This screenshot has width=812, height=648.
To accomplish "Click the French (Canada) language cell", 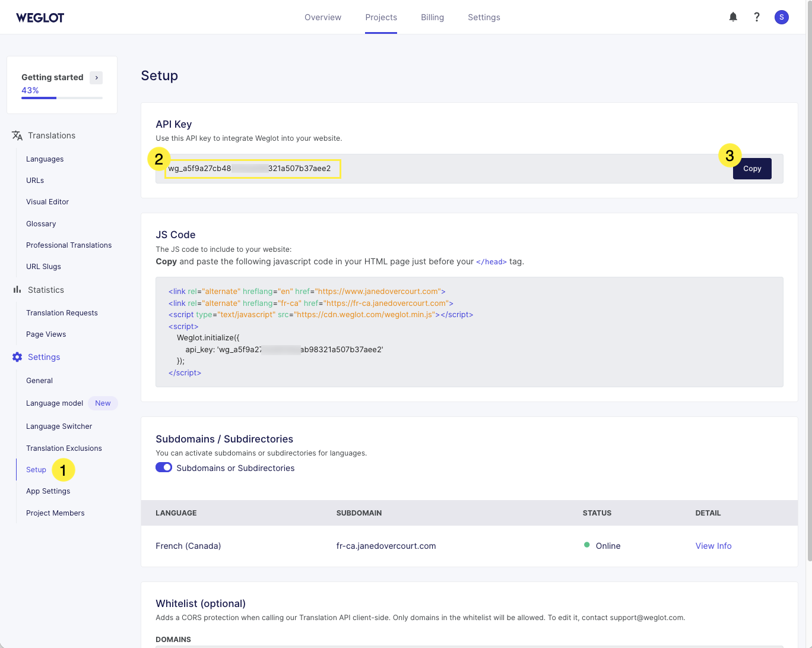I will (x=188, y=546).
